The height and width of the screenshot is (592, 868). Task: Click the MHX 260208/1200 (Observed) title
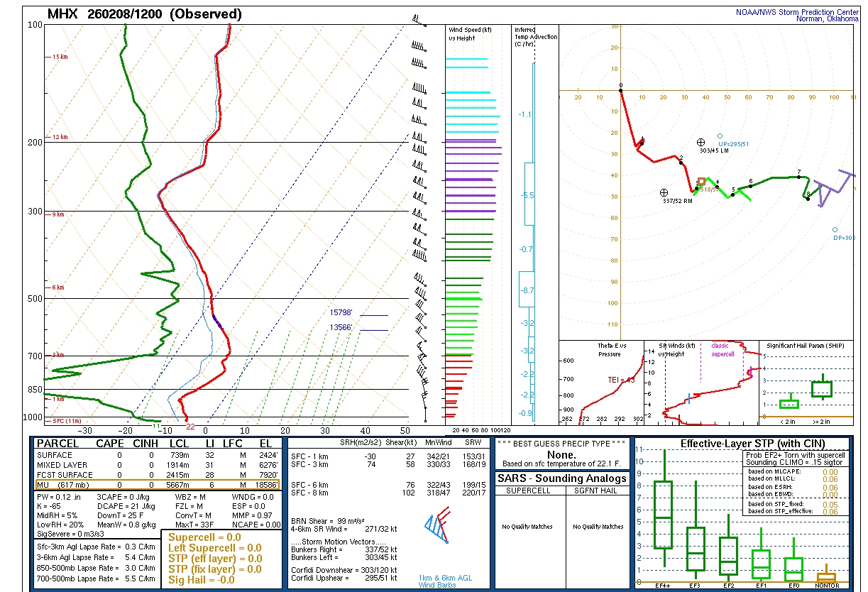click(x=144, y=14)
